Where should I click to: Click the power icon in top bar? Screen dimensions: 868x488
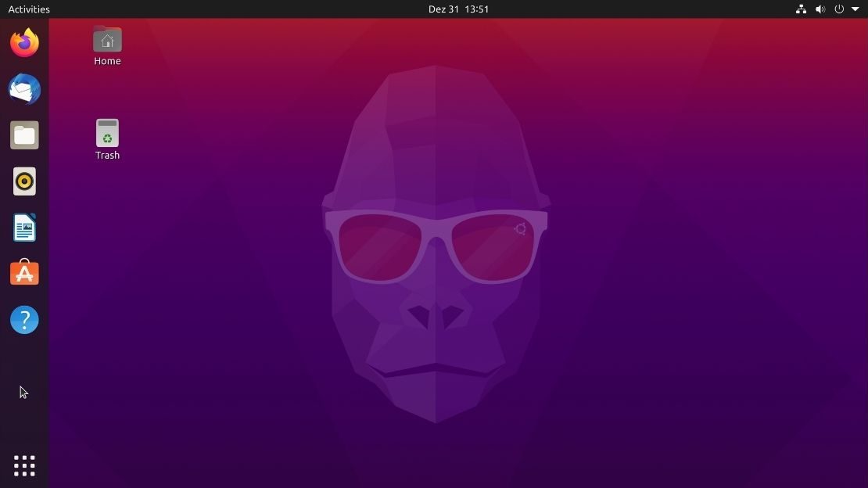[839, 9]
